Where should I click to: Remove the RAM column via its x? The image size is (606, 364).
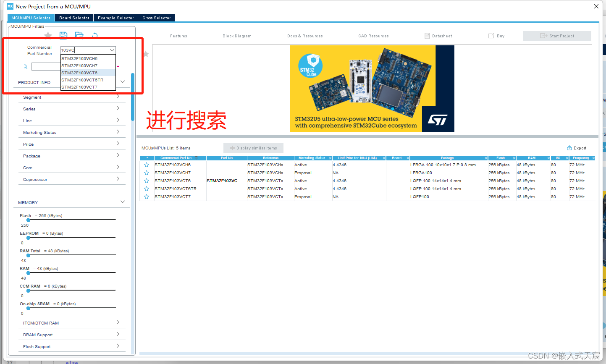pos(548,158)
